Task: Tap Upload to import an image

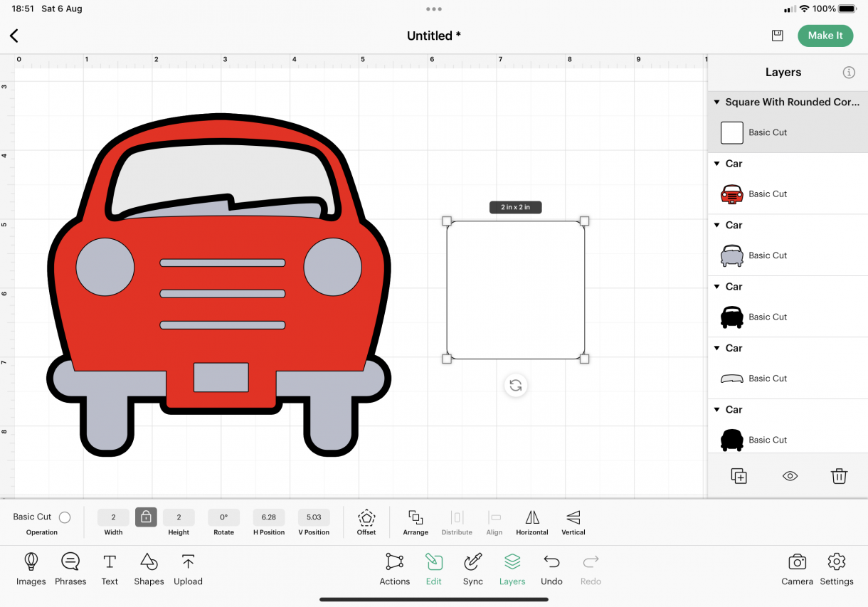Action: [x=188, y=569]
